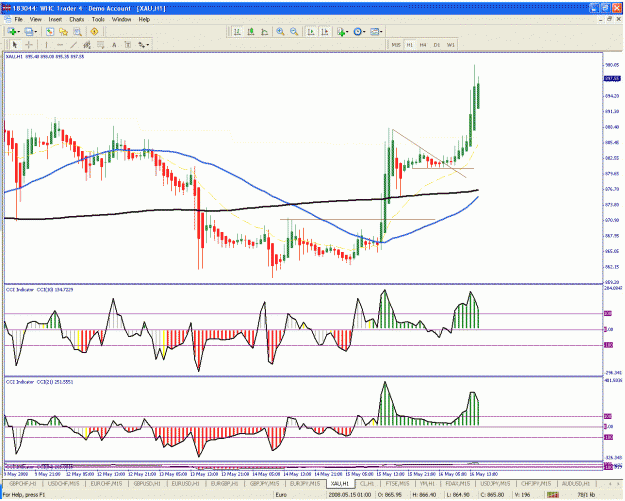Expand the Arrows tool dropdown arrow
Viewport: 625px width, 501px height.
coord(148,45)
